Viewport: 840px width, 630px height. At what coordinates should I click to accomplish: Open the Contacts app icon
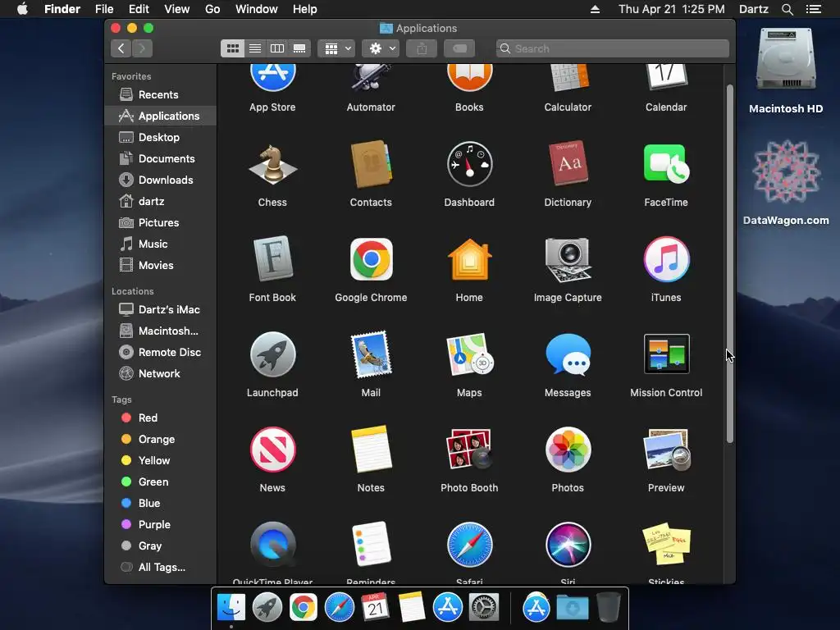coord(371,165)
